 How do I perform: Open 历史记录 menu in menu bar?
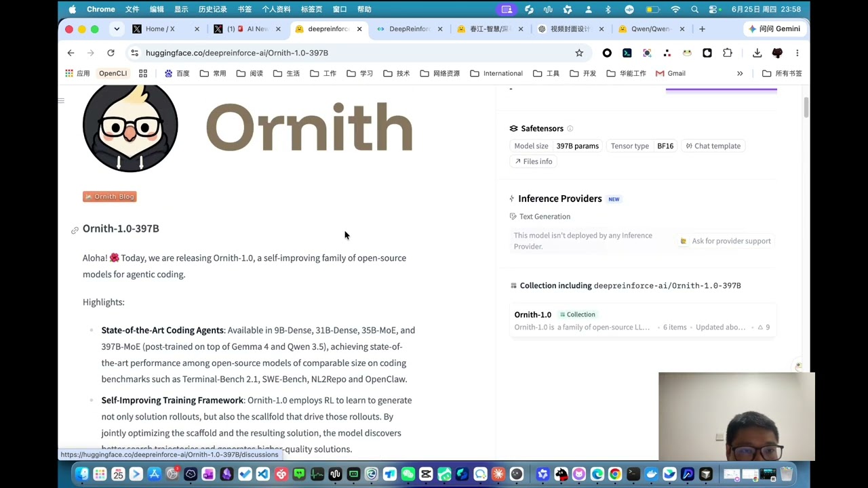[x=213, y=9]
